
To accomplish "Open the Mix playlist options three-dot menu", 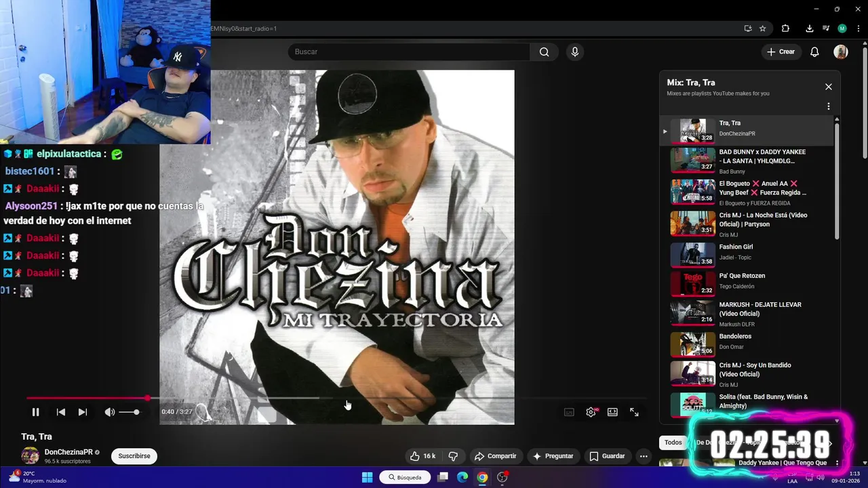I will point(828,106).
